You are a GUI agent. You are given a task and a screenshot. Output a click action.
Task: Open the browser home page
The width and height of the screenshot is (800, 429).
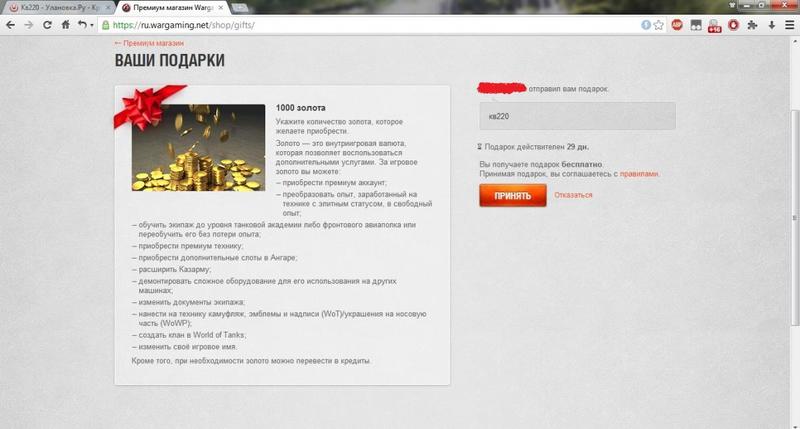(x=65, y=24)
